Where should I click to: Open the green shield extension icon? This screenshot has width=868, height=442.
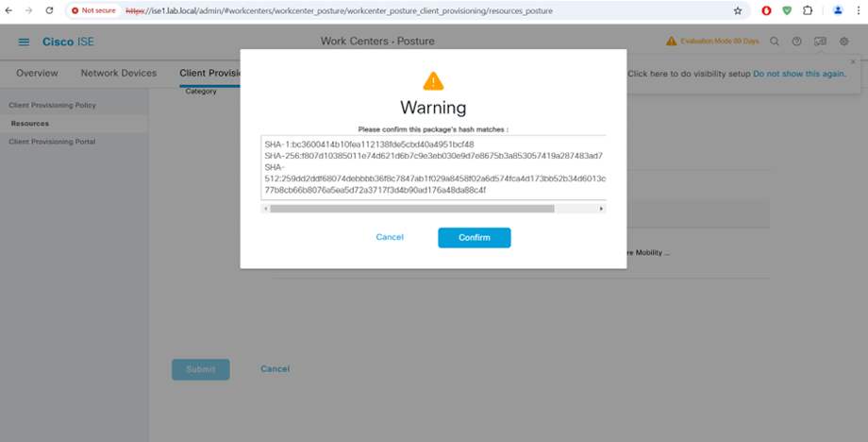[x=787, y=10]
